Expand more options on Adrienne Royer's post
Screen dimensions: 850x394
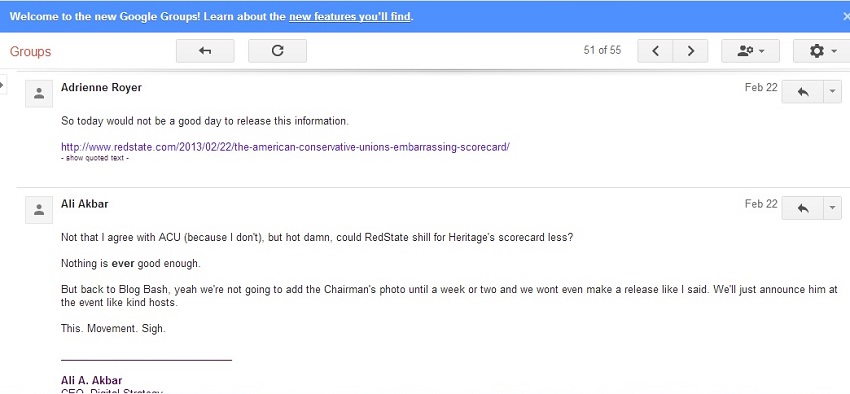(x=833, y=92)
